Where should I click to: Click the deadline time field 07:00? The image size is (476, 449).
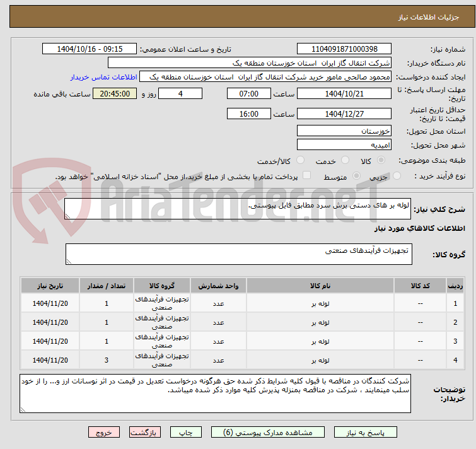(x=248, y=93)
